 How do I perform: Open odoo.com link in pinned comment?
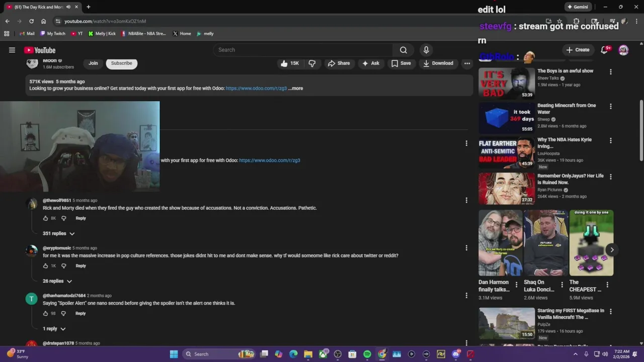tap(270, 160)
